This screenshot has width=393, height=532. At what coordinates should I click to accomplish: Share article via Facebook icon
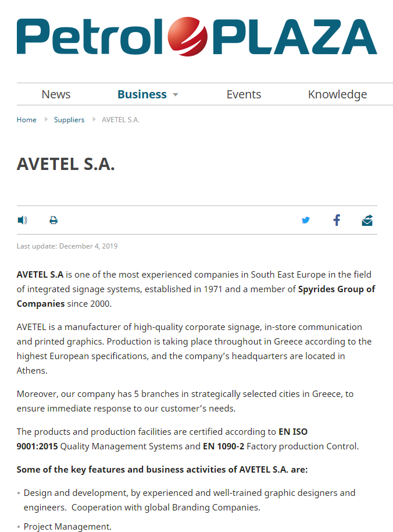337,220
